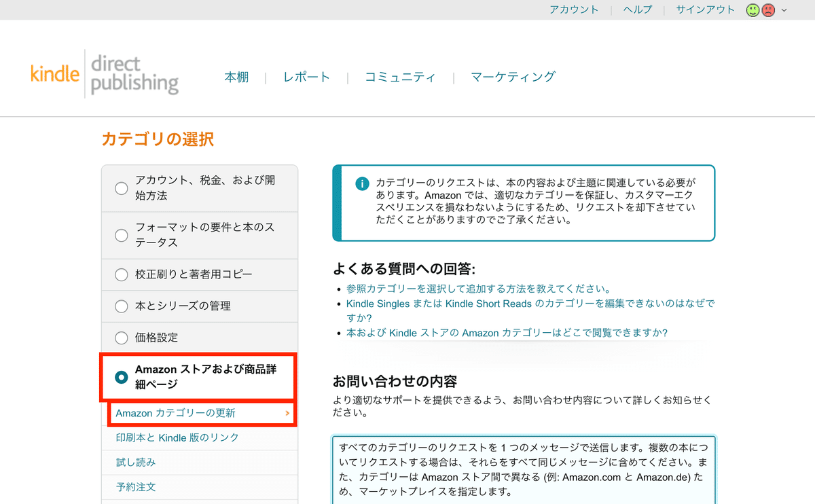The image size is (815, 504).
Task: Open the ヘルプ link in top bar
Action: (x=638, y=10)
